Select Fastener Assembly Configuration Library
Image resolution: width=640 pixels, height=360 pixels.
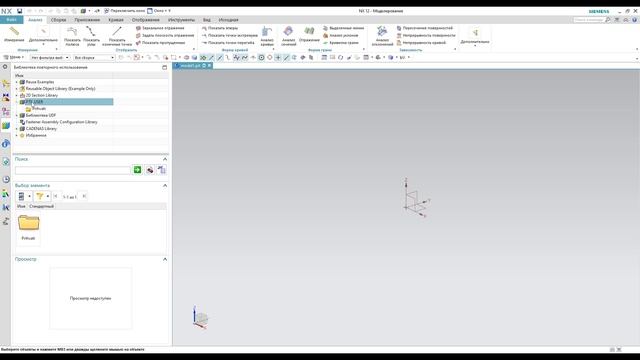[61, 122]
